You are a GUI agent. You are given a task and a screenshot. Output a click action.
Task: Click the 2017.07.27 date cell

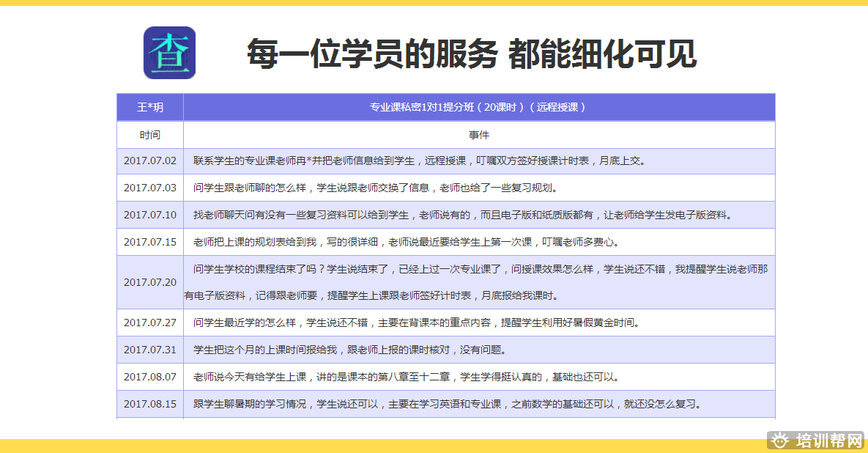coord(150,323)
